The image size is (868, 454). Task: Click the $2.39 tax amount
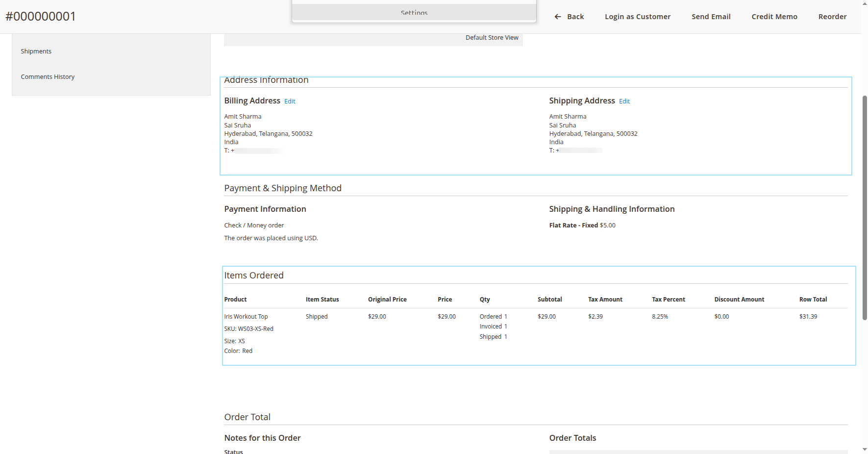point(595,317)
